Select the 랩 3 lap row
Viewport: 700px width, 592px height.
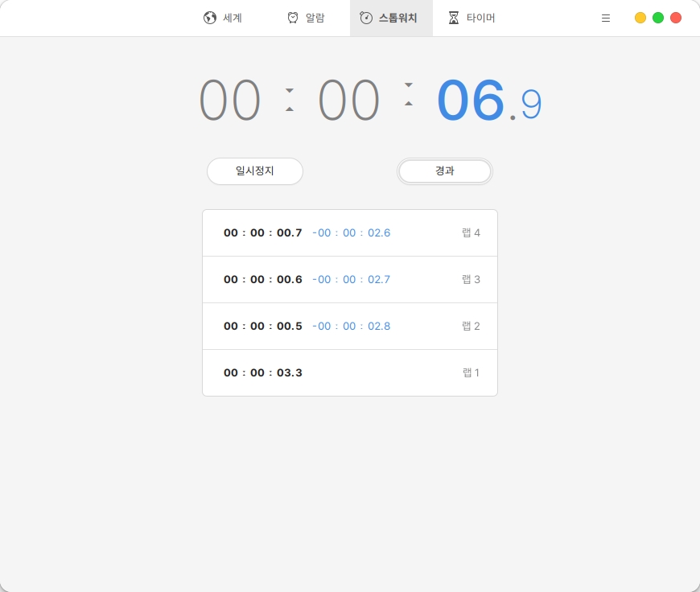click(350, 280)
